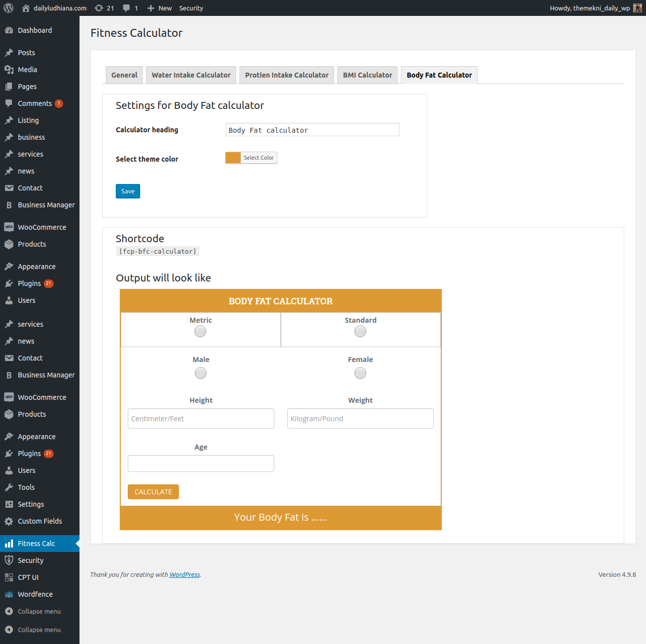Select the Metric radio button

coord(200,332)
